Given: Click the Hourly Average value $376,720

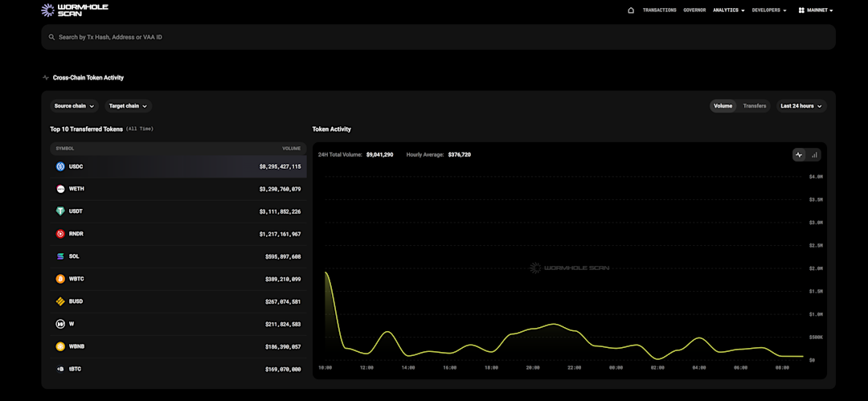Looking at the screenshot, I should (x=460, y=154).
